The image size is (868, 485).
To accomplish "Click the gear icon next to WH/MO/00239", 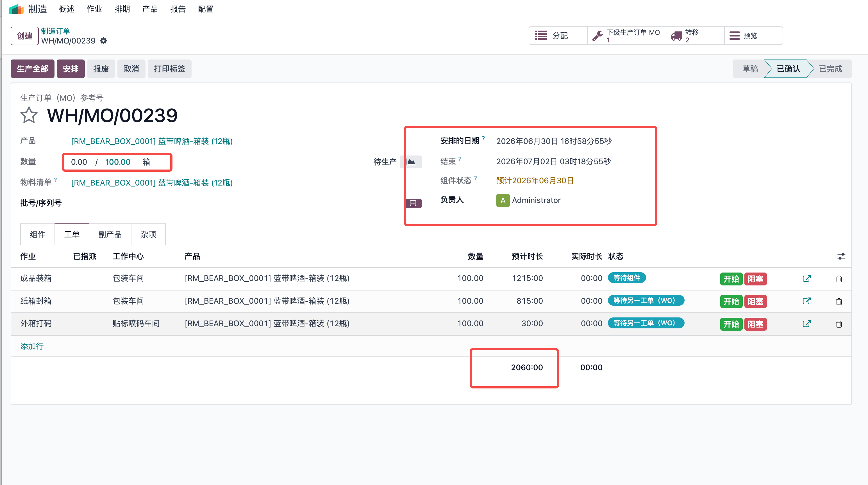I will (x=103, y=41).
